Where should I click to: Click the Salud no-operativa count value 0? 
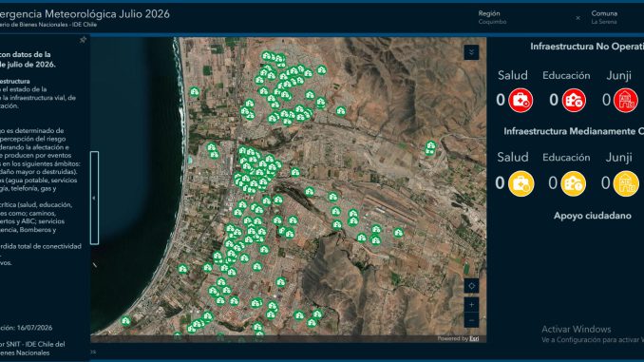[501, 100]
